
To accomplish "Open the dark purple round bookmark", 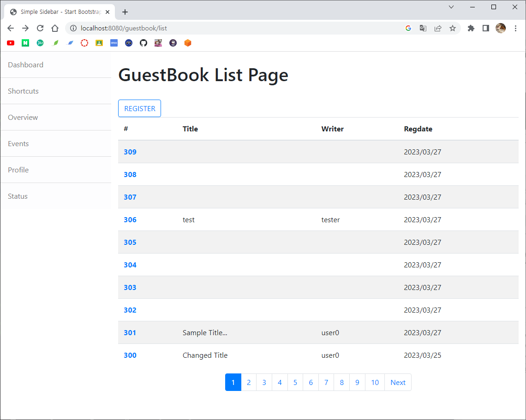I will click(173, 43).
